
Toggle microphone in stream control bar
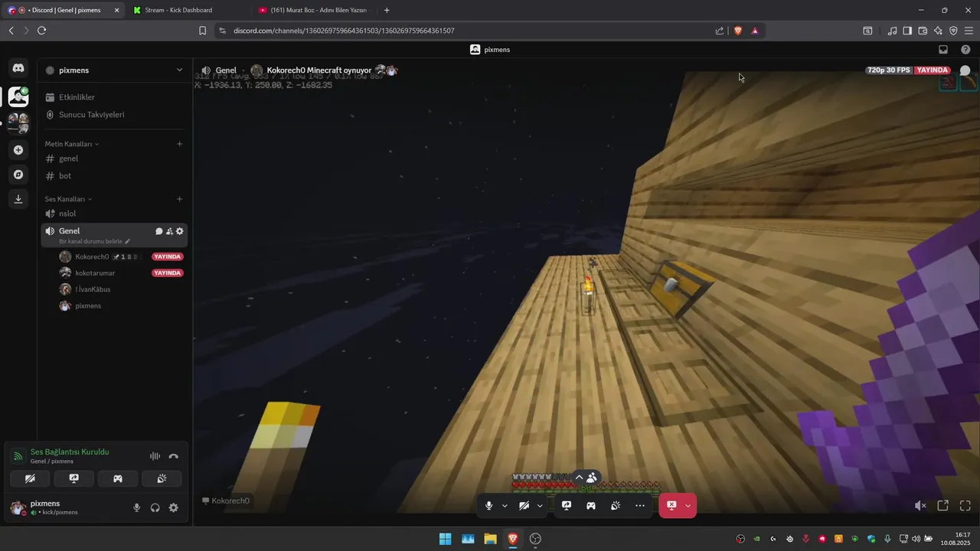pos(489,506)
